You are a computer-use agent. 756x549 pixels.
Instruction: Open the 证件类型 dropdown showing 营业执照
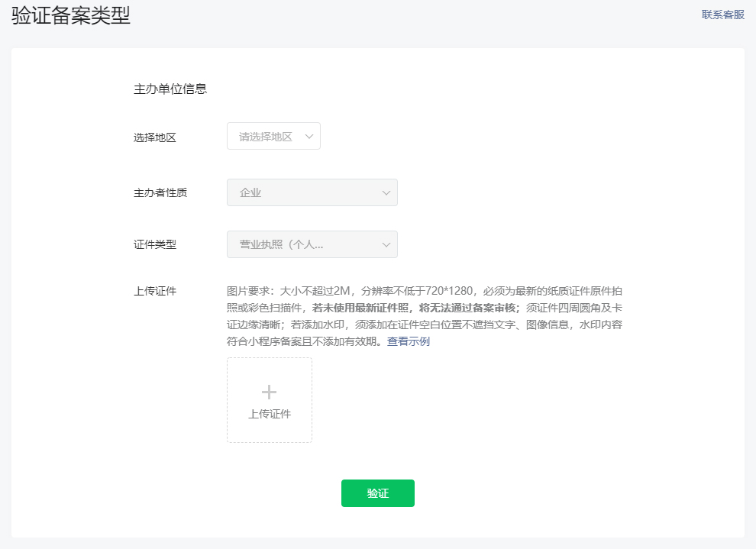tap(312, 245)
